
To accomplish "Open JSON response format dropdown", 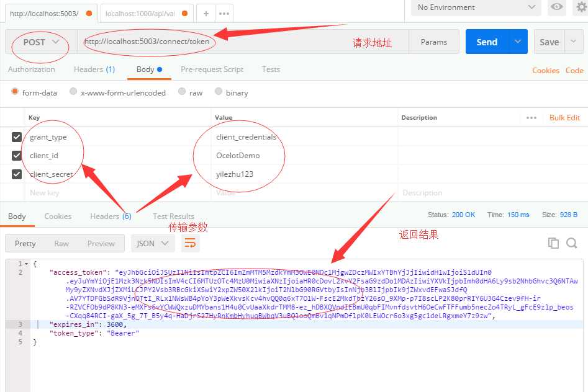I will tap(152, 243).
